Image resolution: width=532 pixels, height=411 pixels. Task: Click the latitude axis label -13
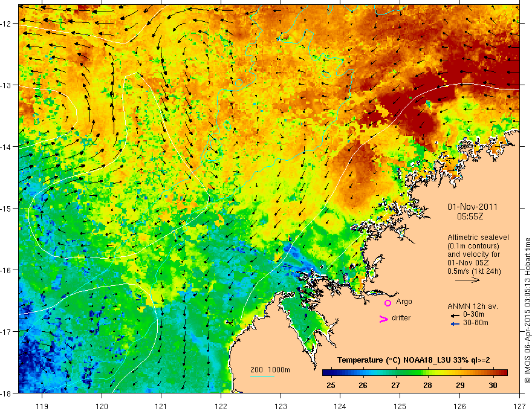pos(7,85)
